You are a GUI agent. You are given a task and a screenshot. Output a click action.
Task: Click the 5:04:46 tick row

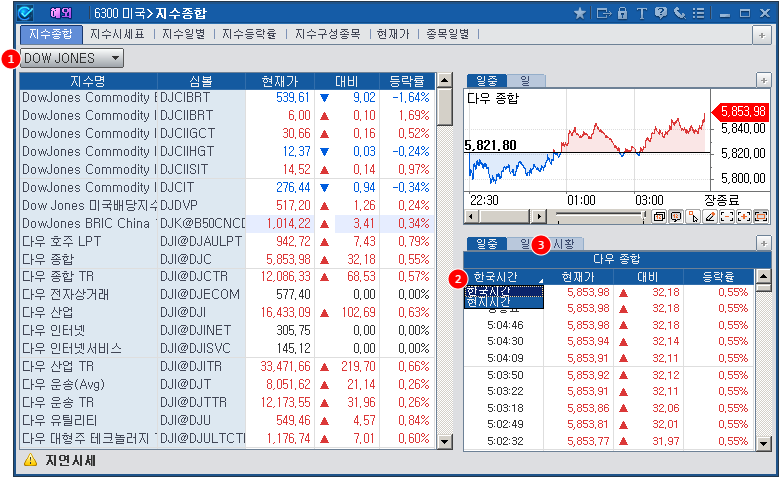[609, 325]
